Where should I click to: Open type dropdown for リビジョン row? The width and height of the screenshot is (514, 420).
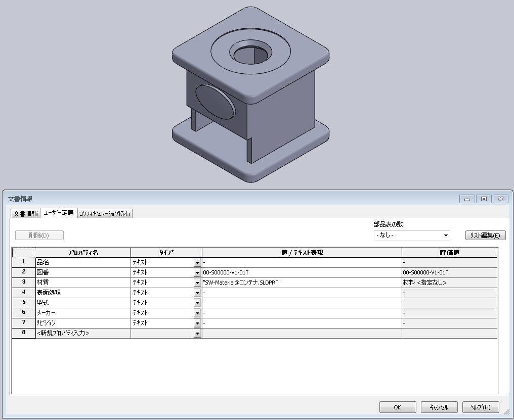197,323
